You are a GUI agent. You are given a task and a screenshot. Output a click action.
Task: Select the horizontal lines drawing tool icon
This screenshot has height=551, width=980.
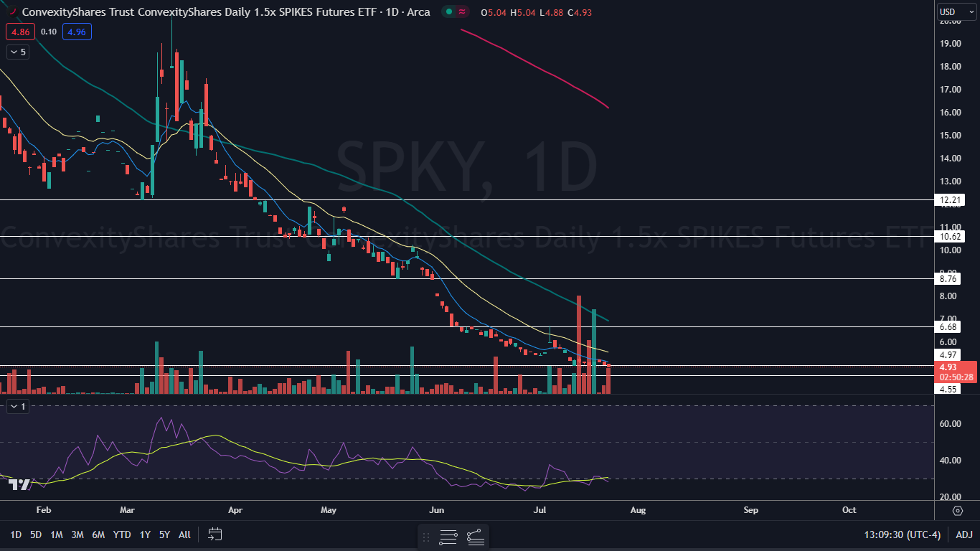(x=448, y=537)
